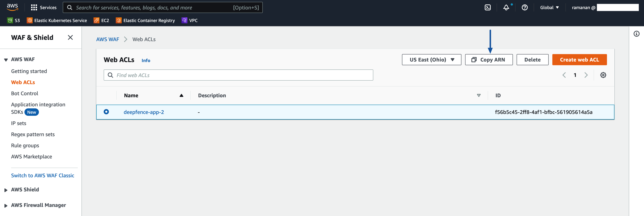The width and height of the screenshot is (644, 216).
Task: Open Getting started in sidebar
Action: 29,71
